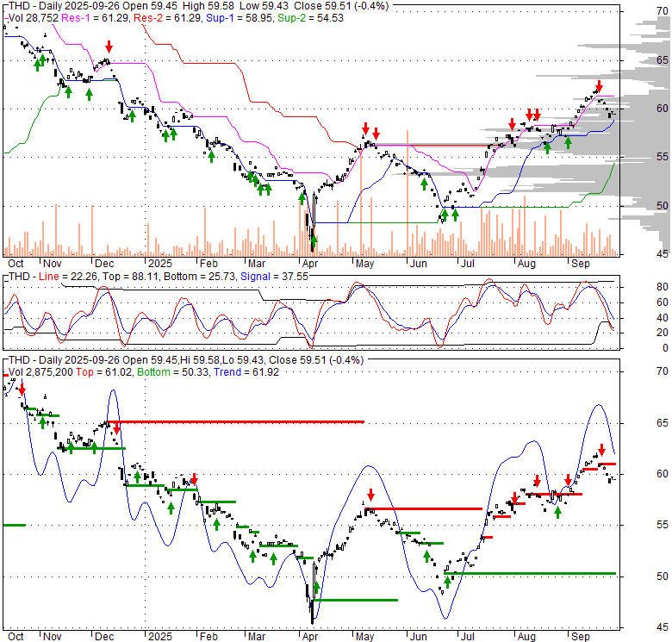Click the Sep label on top chart time axis
The width and height of the screenshot is (672, 642).
[x=581, y=264]
